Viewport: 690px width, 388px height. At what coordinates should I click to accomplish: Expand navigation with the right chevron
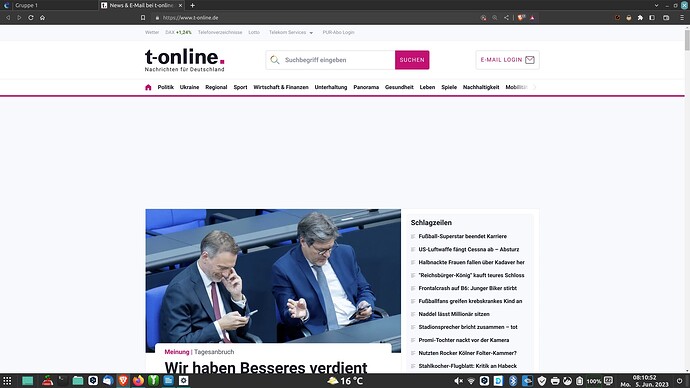pos(534,87)
